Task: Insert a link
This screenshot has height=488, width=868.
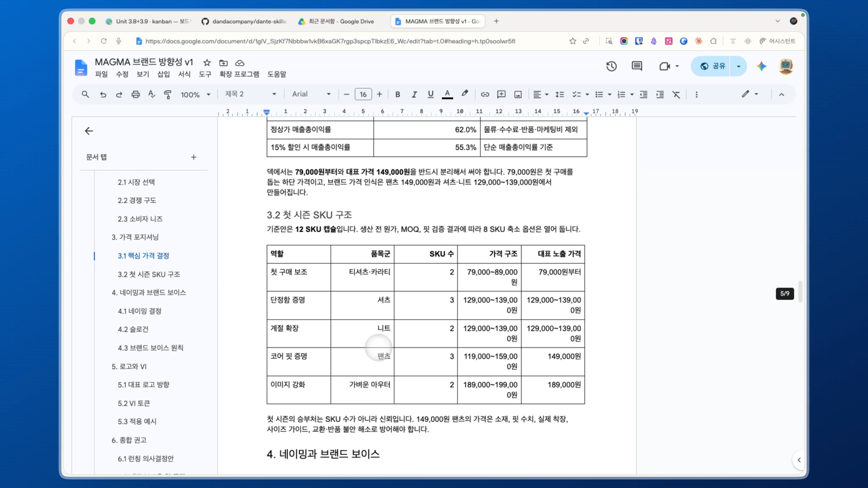Action: [x=485, y=94]
